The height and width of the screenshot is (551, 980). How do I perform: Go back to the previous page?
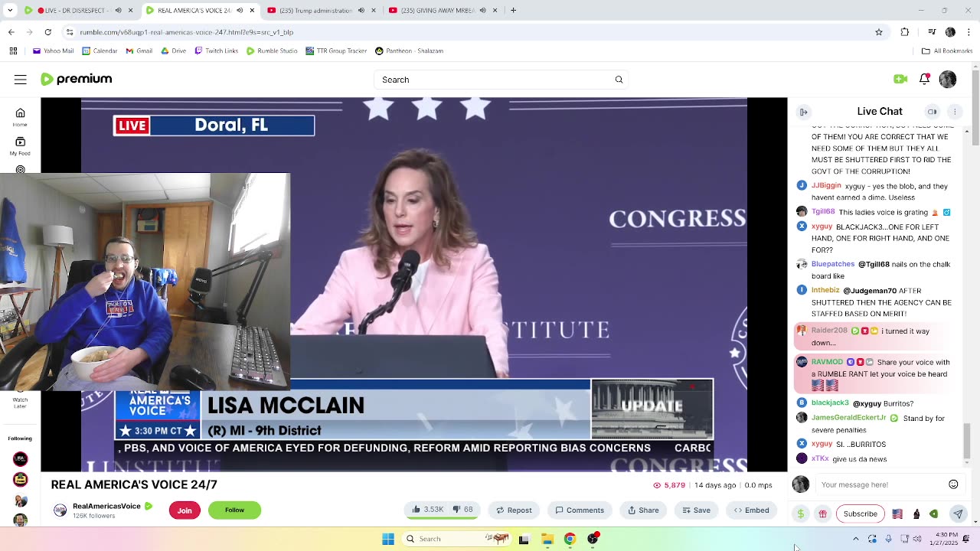pyautogui.click(x=11, y=32)
